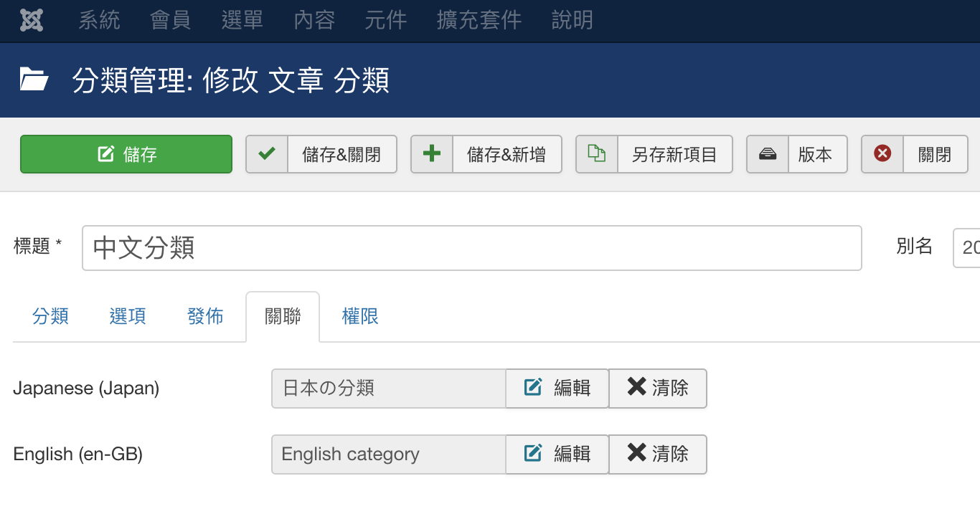The width and height of the screenshot is (980, 519).
Task: Switch to the 分類 tab
Action: click(x=50, y=316)
